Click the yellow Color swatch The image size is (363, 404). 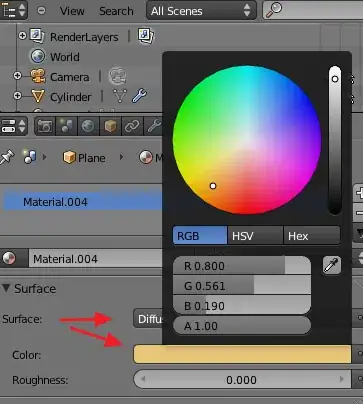coord(242,354)
